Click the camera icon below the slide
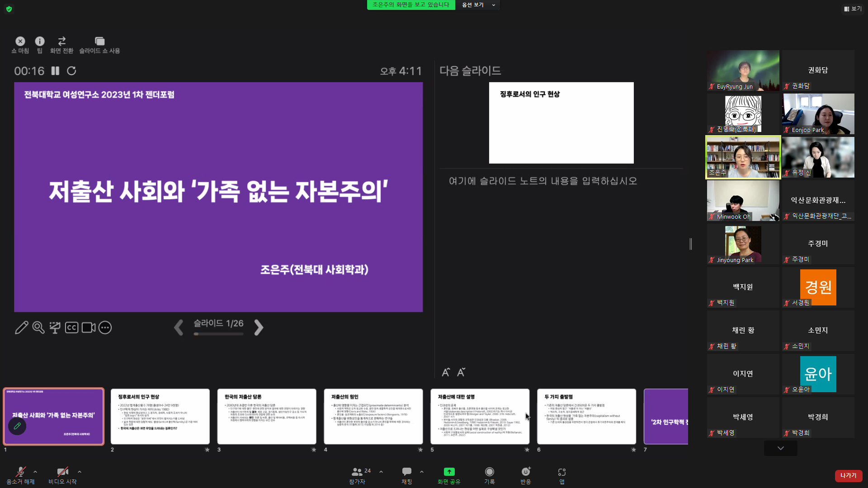 click(88, 328)
